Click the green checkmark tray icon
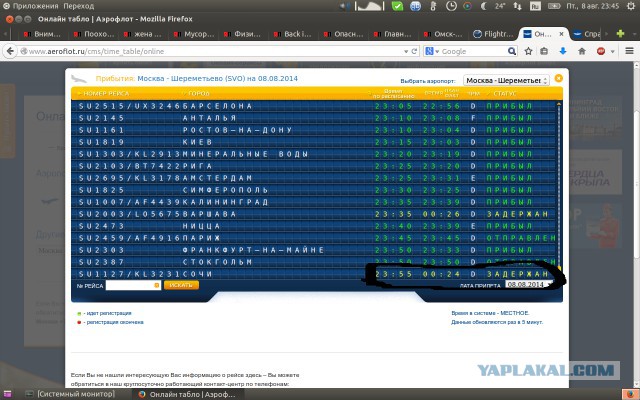This screenshot has width=640, height=400. pyautogui.click(x=397, y=6)
